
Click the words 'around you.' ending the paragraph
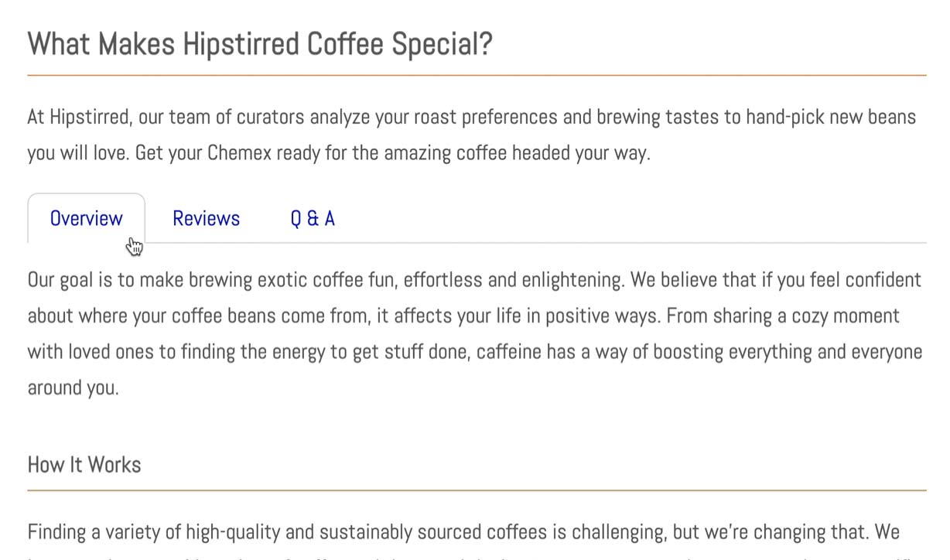73,388
